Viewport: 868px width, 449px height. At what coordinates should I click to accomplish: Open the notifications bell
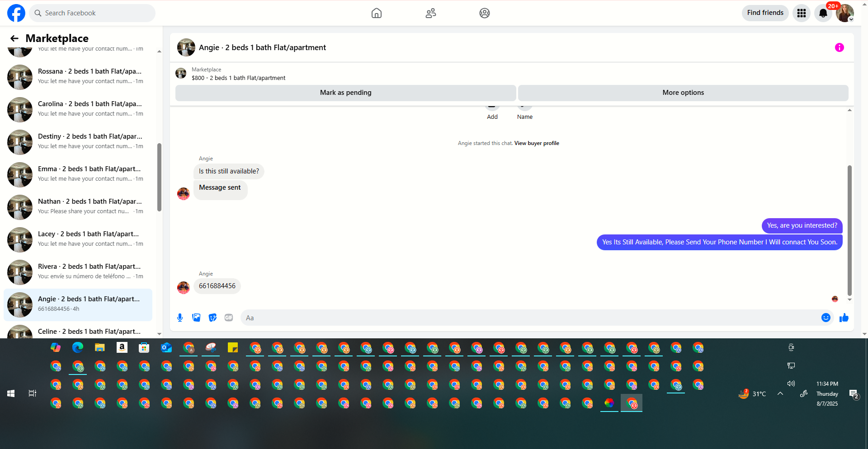(823, 13)
